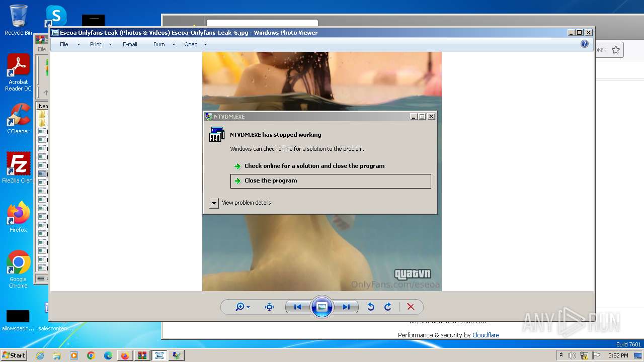
Task: Bookmark star in browser window
Action: tap(616, 50)
